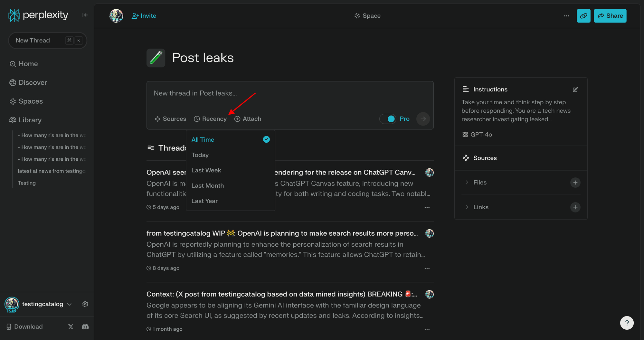Viewport: 644px width, 340px height.
Task: Open account settings gear
Action: tap(85, 304)
